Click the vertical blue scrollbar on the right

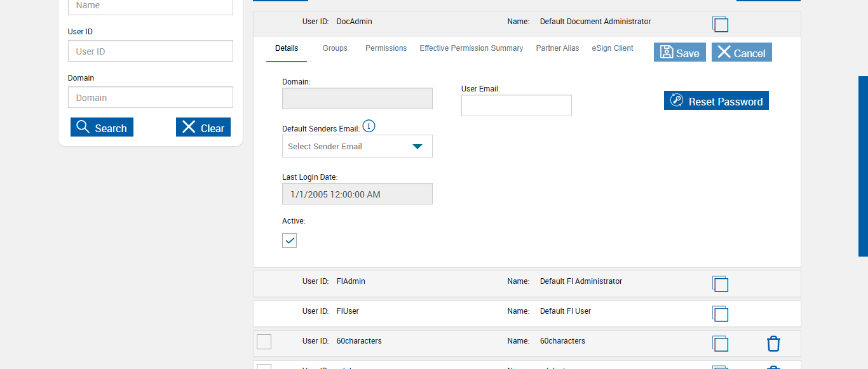click(x=863, y=166)
